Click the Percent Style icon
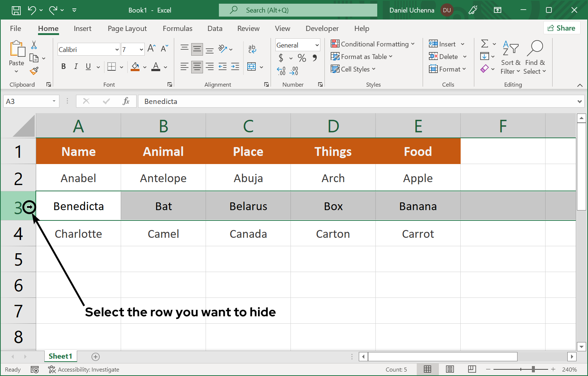The image size is (588, 376). [302, 58]
